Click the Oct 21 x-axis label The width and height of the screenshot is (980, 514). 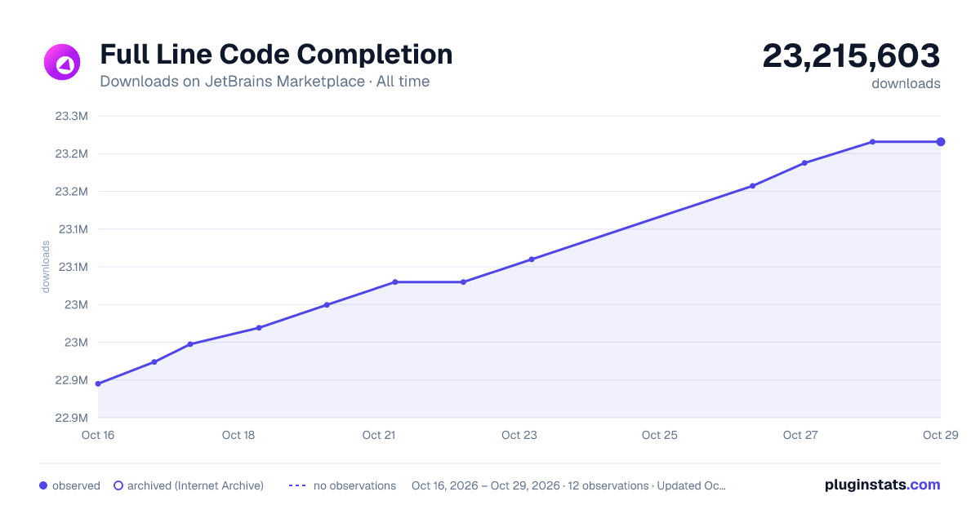tap(379, 435)
